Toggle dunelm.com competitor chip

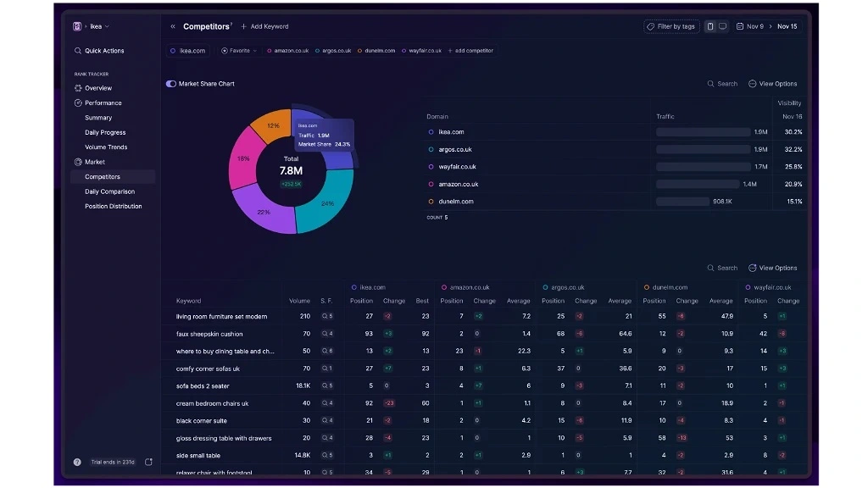(376, 50)
